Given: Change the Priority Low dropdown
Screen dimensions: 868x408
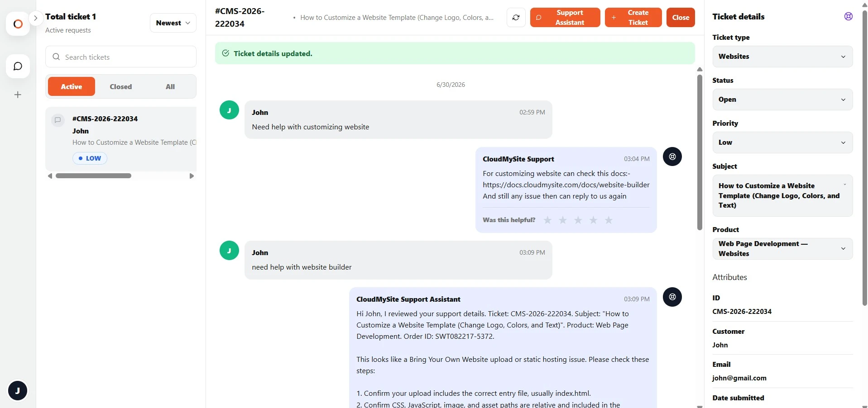Looking at the screenshot, I should click(782, 142).
